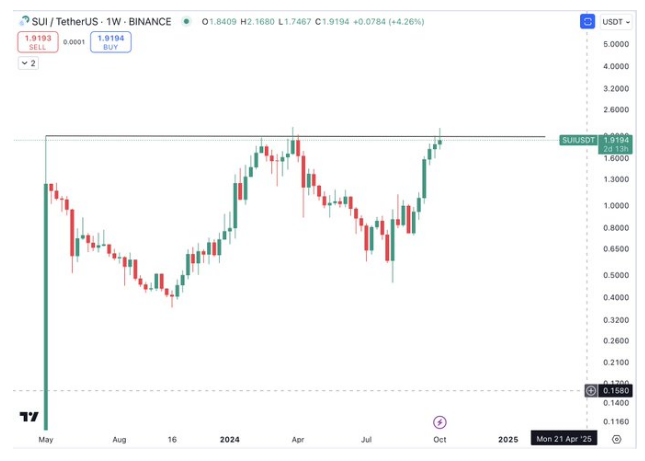The width and height of the screenshot is (645, 461).
Task: Click the 5.0000 level on price scale
Action: coord(615,44)
